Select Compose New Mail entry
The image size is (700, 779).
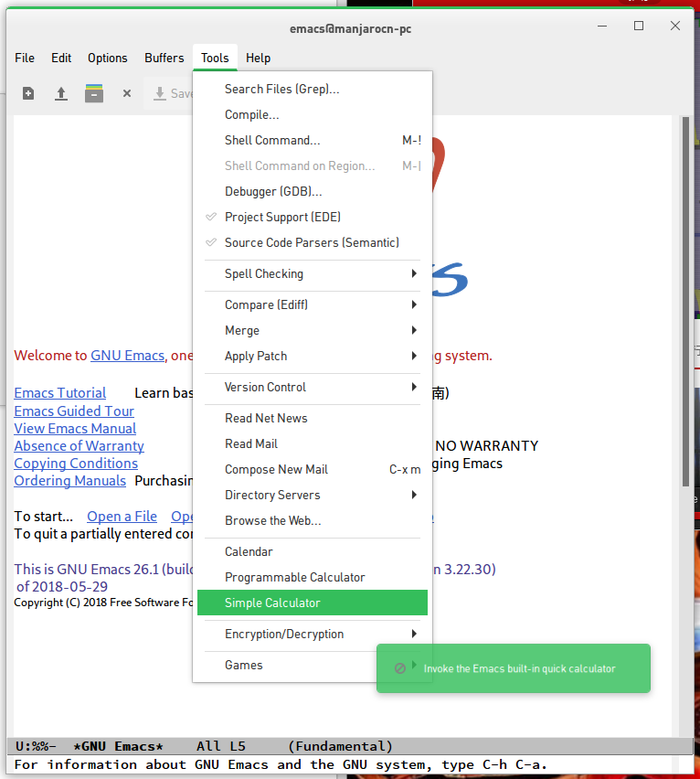click(313, 469)
